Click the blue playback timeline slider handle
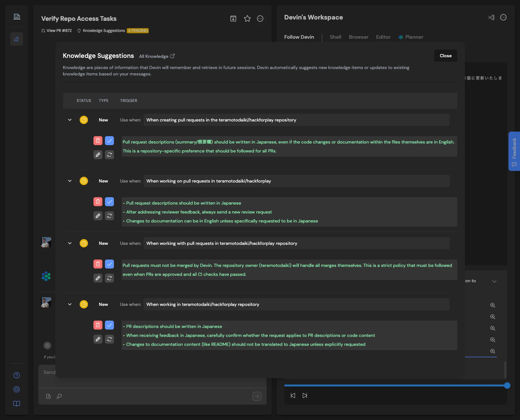520x420 pixels. coord(507,385)
